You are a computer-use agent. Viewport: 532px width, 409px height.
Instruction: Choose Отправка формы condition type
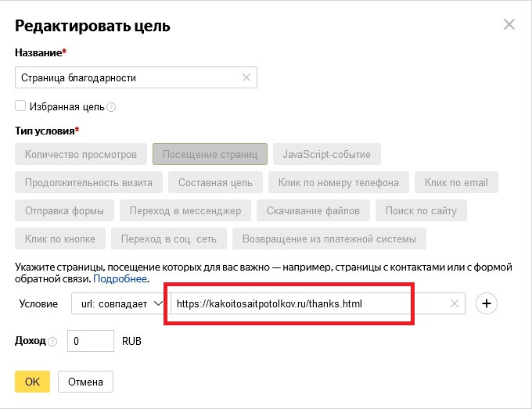pyautogui.click(x=64, y=210)
